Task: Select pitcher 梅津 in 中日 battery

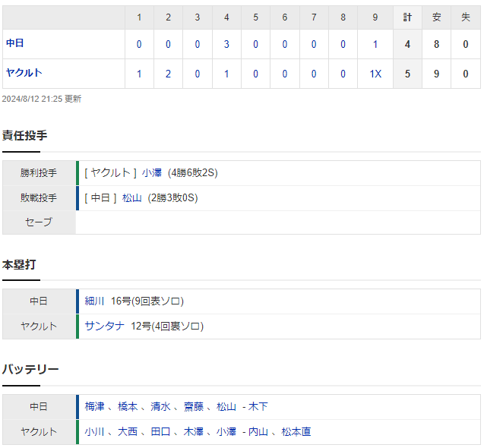Action: [94, 407]
